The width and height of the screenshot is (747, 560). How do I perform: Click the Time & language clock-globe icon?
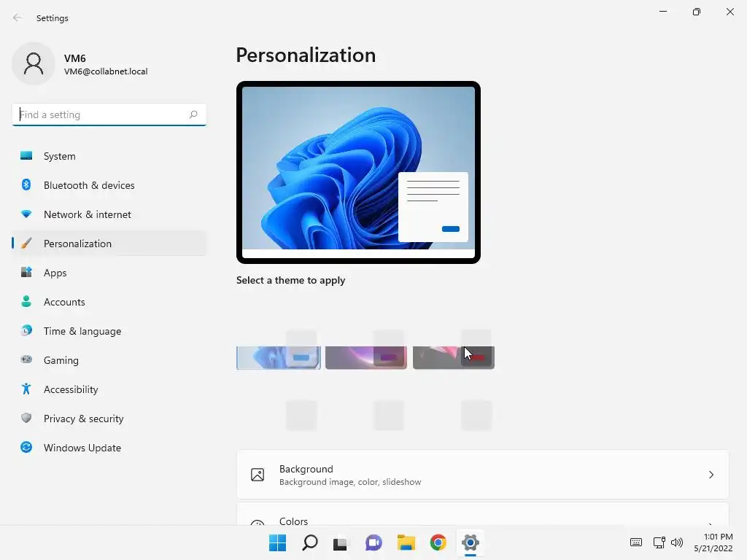pyautogui.click(x=26, y=330)
